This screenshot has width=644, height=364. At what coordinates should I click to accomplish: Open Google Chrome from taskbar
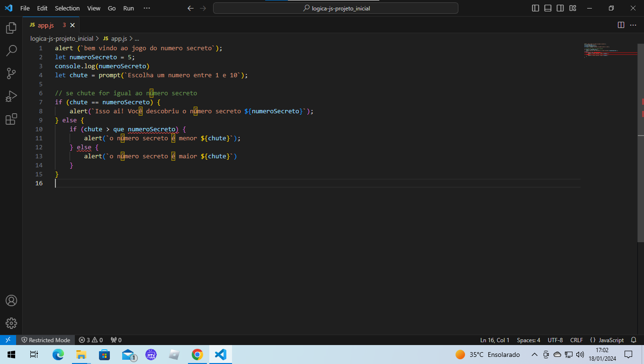point(197,355)
